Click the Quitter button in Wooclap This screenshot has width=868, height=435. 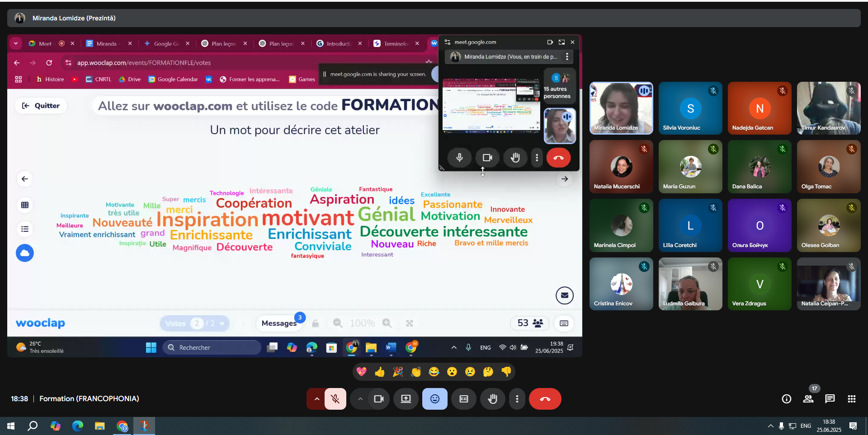41,106
